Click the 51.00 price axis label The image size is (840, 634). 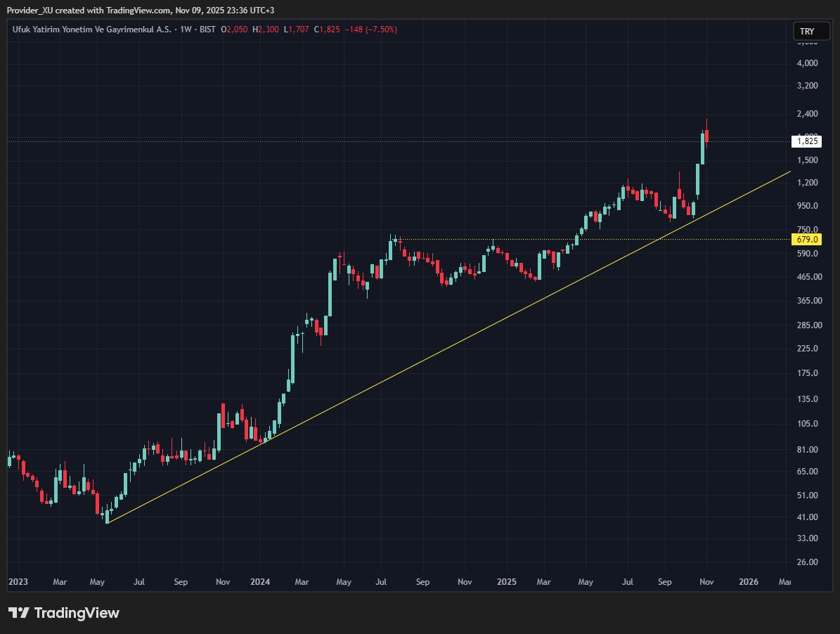coord(808,496)
